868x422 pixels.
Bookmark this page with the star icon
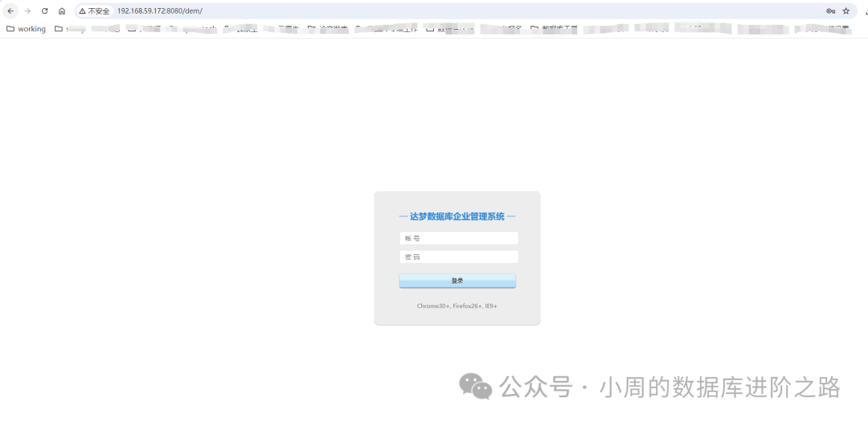pos(845,11)
